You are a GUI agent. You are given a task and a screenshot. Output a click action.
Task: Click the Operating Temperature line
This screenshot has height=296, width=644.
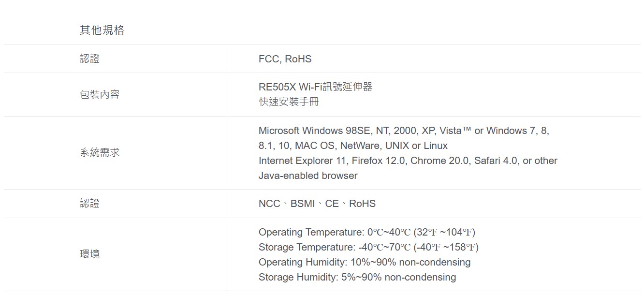pyautogui.click(x=367, y=232)
